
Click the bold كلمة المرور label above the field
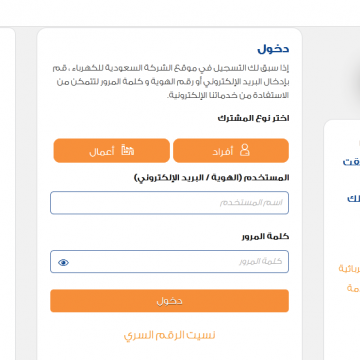[x=265, y=237]
